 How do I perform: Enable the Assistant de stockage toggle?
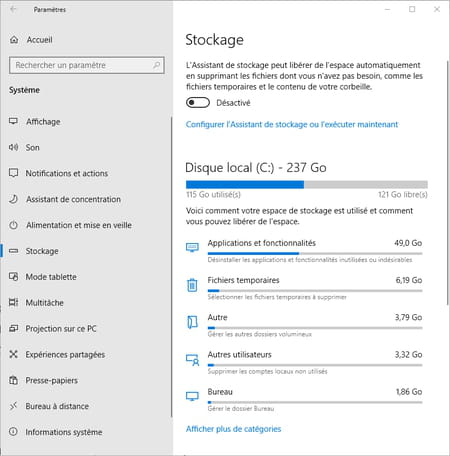coord(198,103)
